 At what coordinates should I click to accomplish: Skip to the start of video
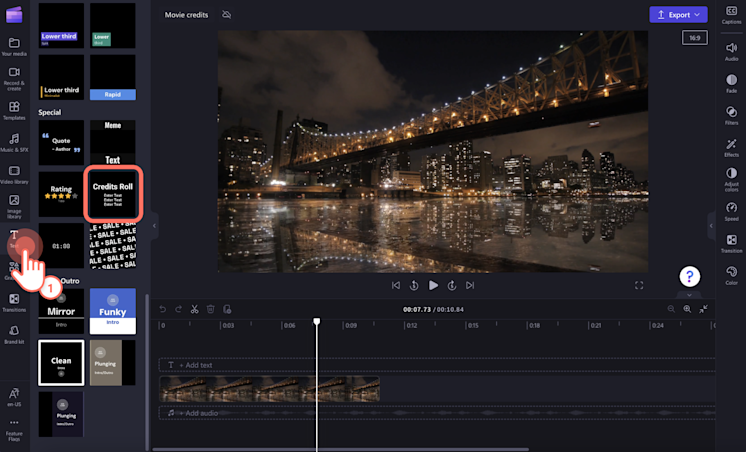[395, 285]
